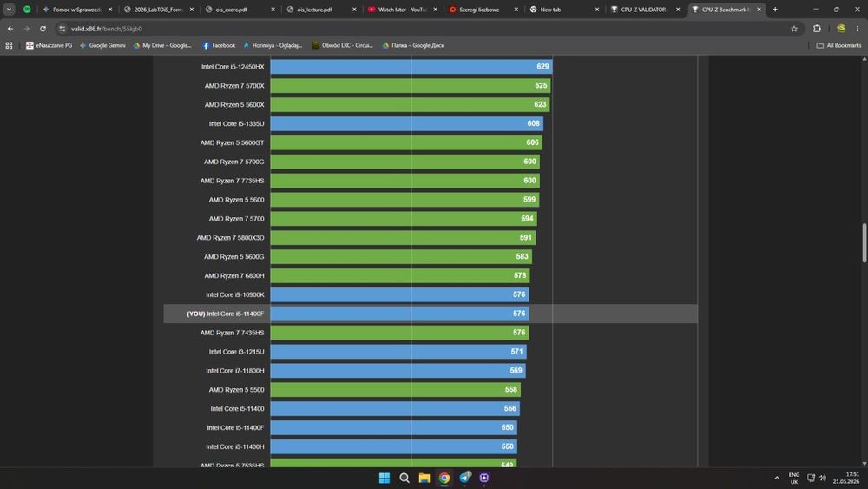Open Windows Start menu
The image size is (868, 489).
coord(385,478)
